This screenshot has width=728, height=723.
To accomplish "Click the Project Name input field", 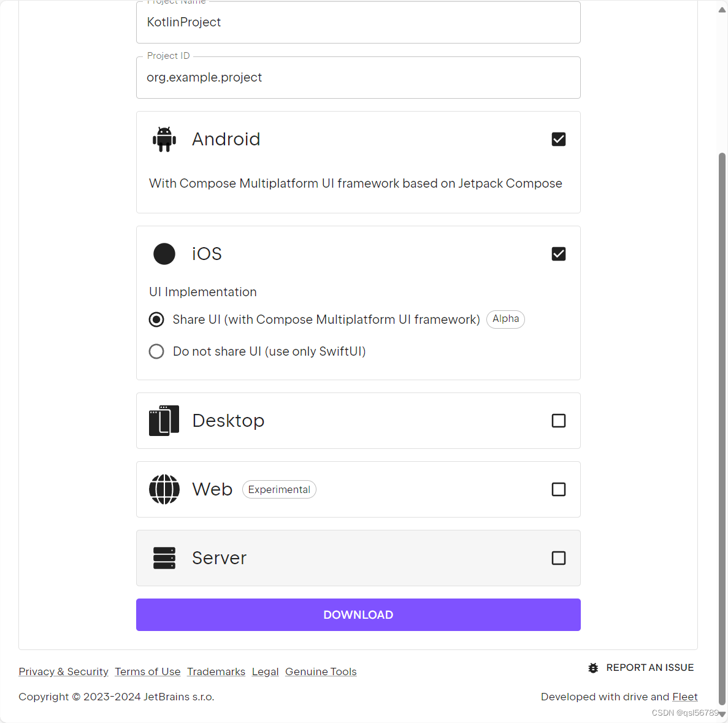I will [x=358, y=22].
